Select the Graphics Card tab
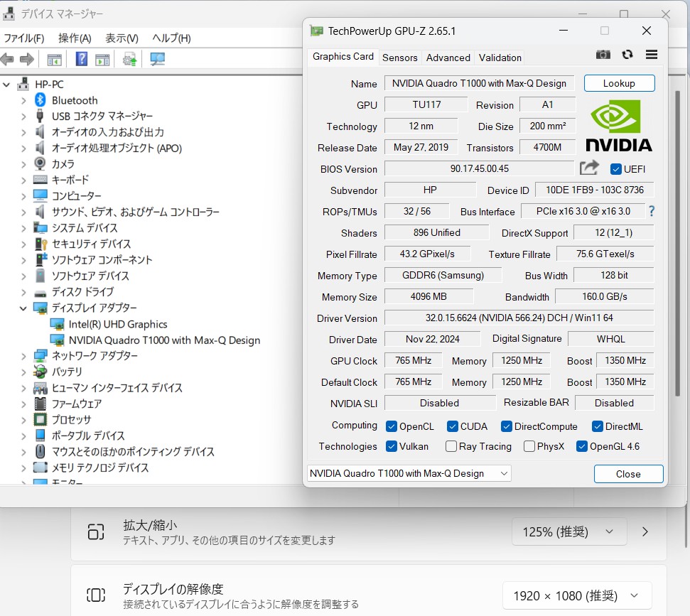The height and width of the screenshot is (616, 690). click(343, 57)
